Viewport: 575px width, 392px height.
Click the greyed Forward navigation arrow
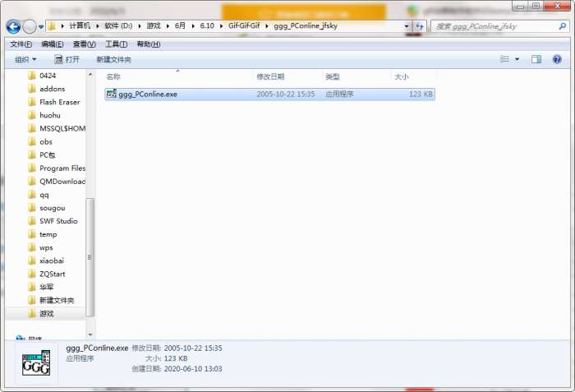[30, 26]
